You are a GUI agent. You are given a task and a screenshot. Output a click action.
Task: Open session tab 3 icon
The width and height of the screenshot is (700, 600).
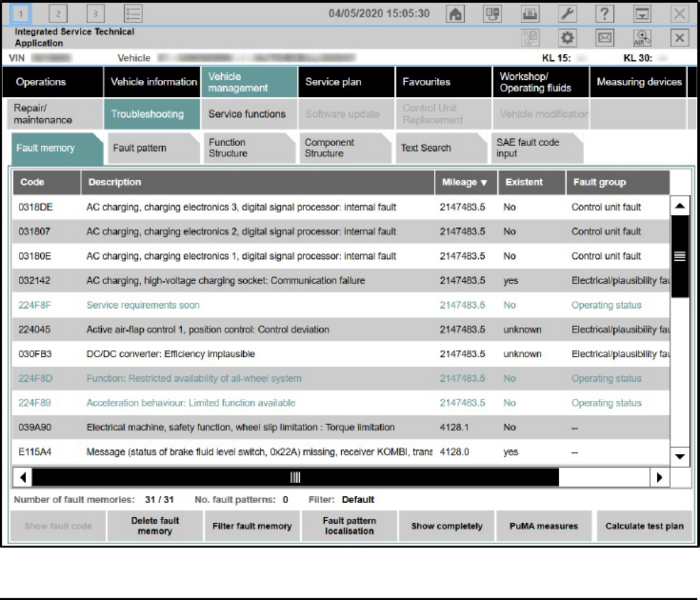95,14
